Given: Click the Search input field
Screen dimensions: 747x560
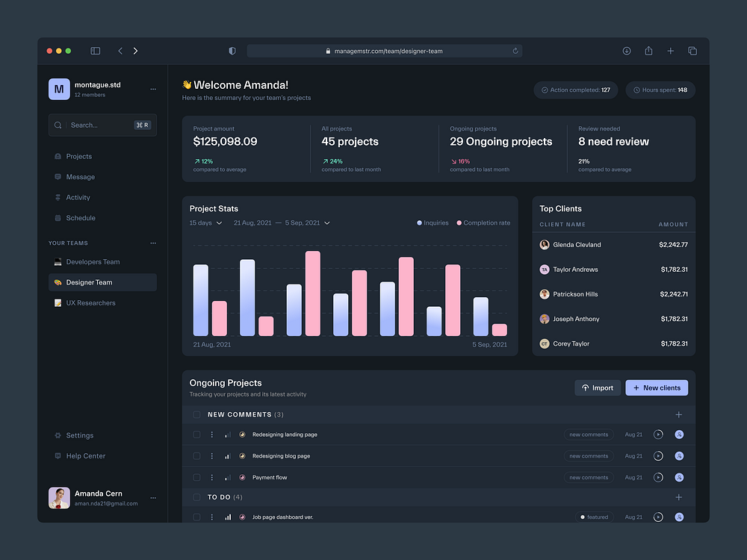Looking at the screenshot, I should click(x=97, y=125).
